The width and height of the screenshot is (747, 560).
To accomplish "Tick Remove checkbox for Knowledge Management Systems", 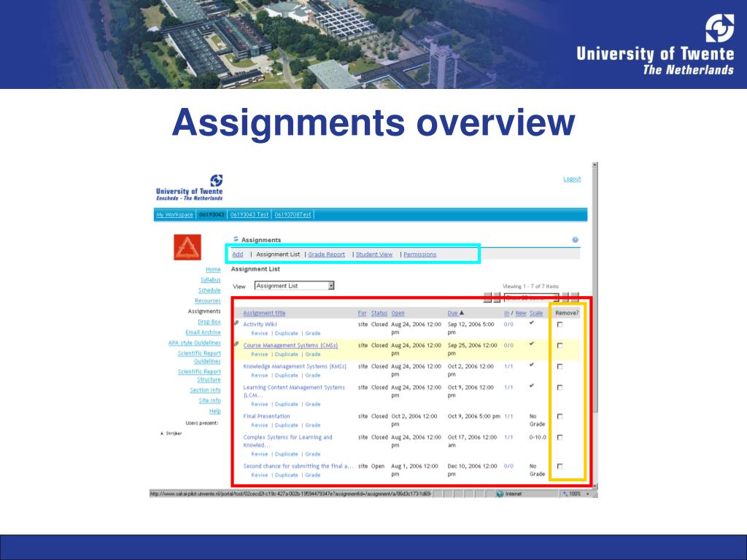I will coord(560,366).
